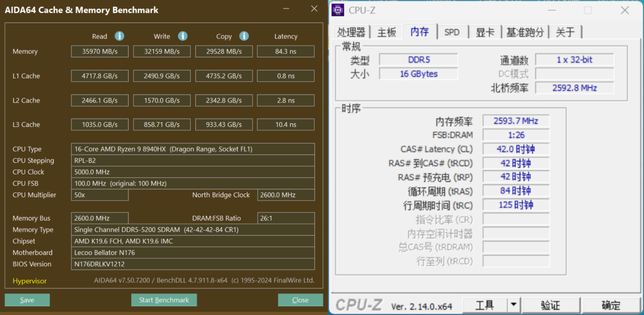The width and height of the screenshot is (644, 315).
Task: Click the 内存频率 2593.7 MHz field
Action: tap(516, 121)
